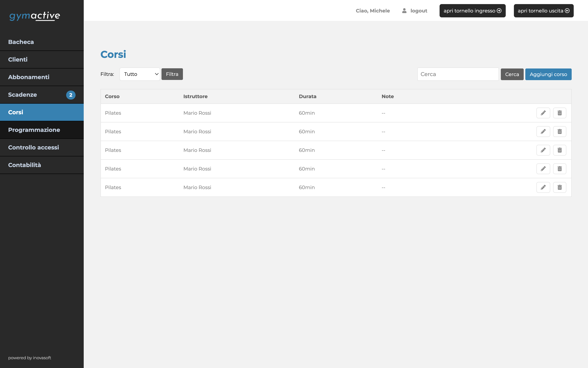Open Controllo accessi page
The height and width of the screenshot is (368, 588).
(42, 147)
